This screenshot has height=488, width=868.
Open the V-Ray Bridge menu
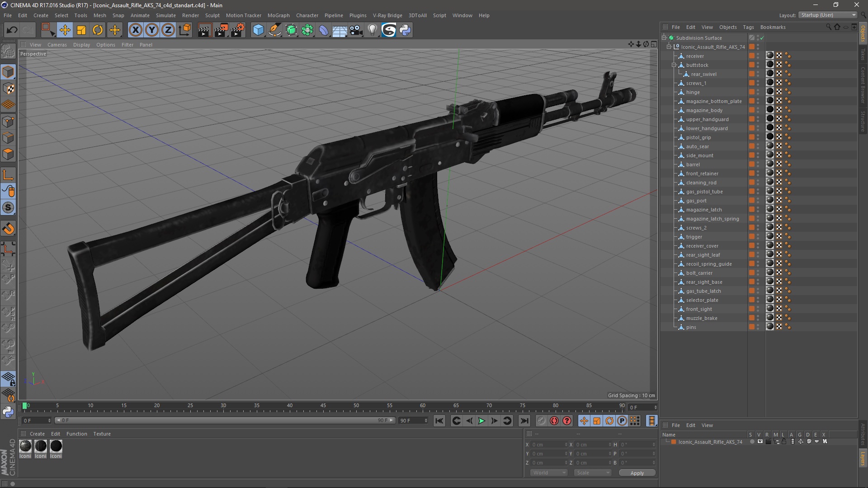click(387, 15)
